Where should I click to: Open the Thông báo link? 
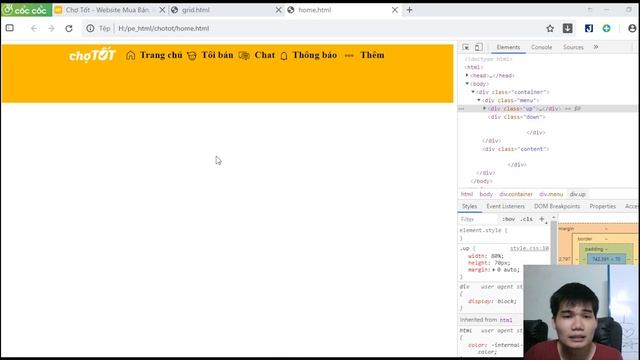[x=315, y=55]
